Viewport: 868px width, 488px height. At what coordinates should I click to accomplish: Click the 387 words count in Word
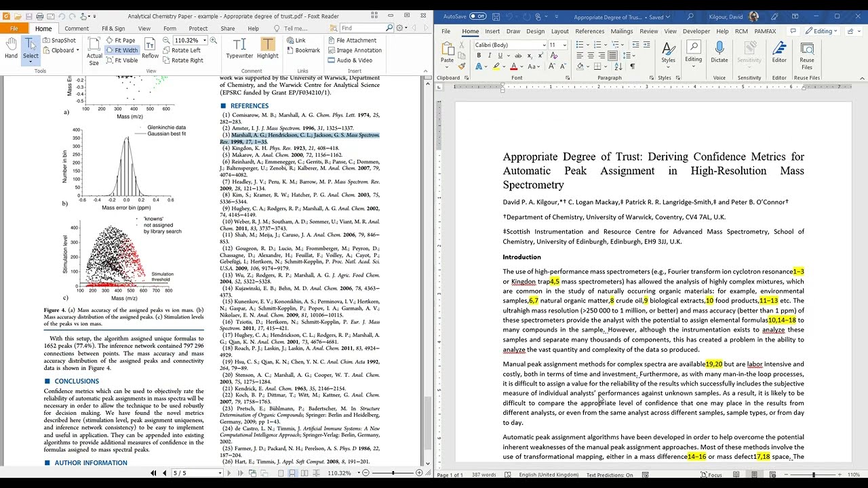tap(485, 475)
